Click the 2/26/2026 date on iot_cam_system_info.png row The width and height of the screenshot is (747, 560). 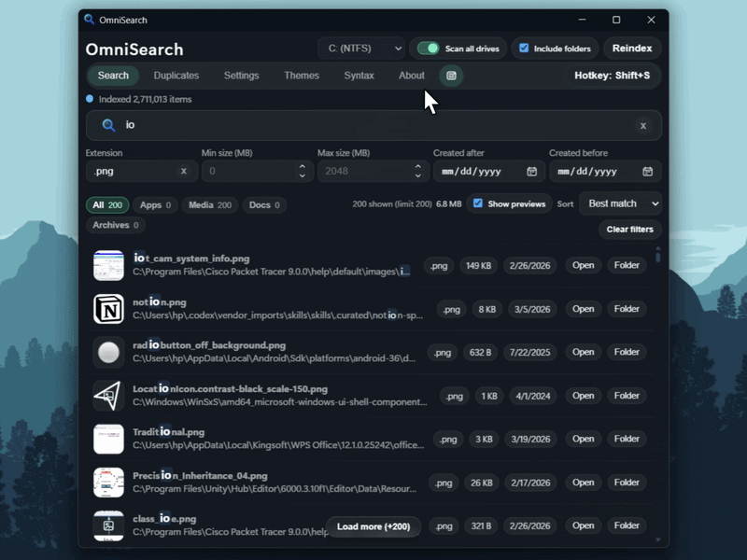[529, 266]
